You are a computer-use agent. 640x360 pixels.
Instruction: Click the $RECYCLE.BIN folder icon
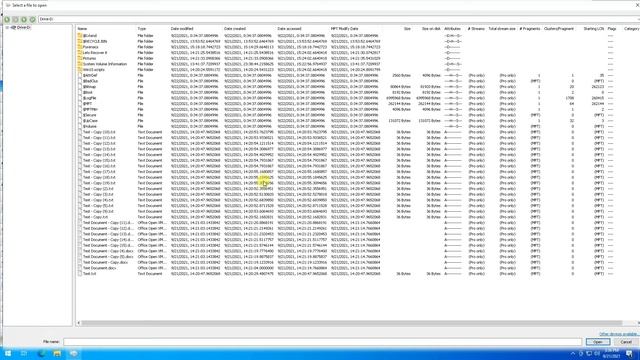pyautogui.click(x=80, y=41)
